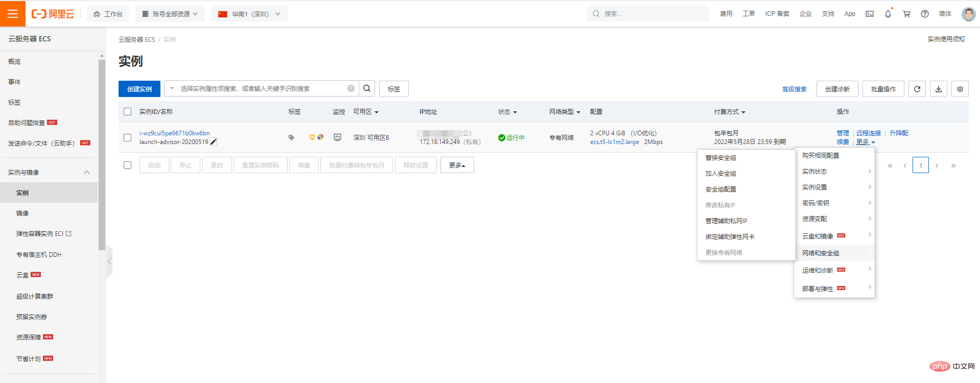Open column settings gear icon
The width and height of the screenshot is (980, 383).
(x=960, y=89)
